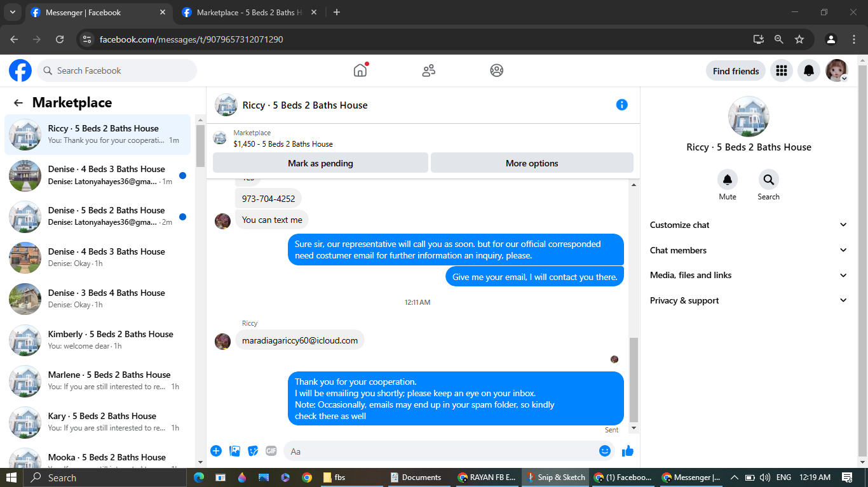Open Windows Start menu
Screen dimensions: 868x487
[11, 477]
